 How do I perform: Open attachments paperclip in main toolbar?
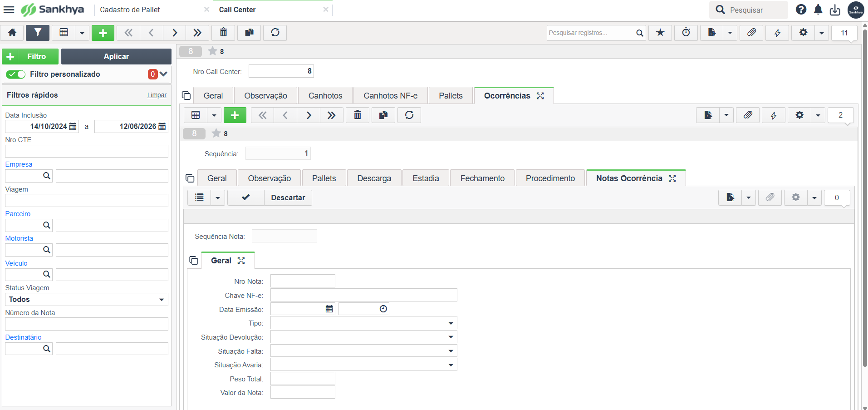point(751,33)
